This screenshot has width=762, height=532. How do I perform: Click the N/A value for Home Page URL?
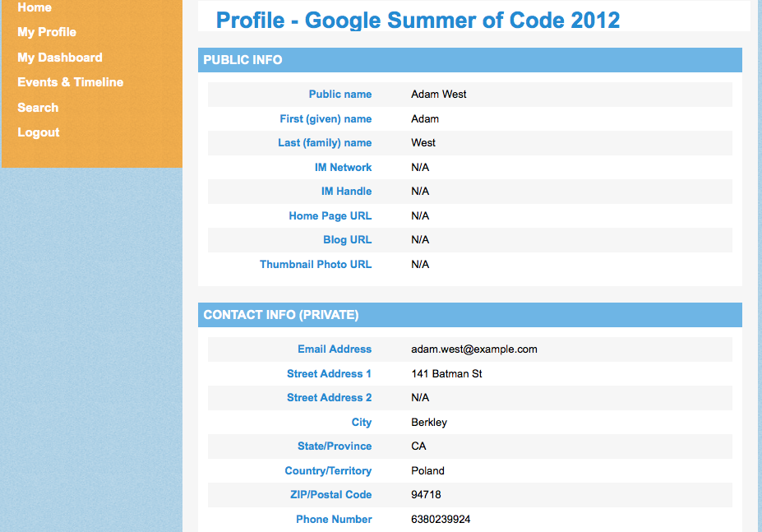click(x=420, y=216)
